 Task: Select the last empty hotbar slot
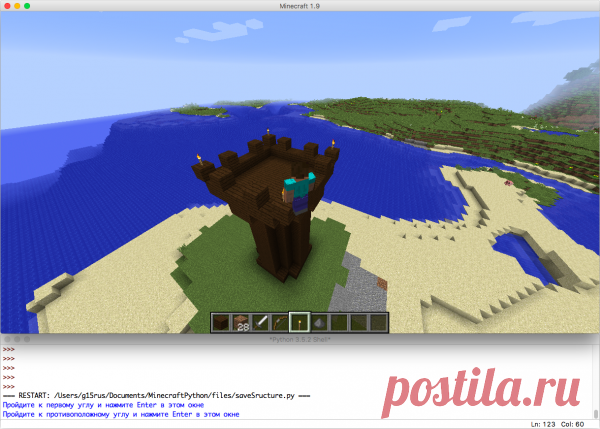(x=378, y=323)
